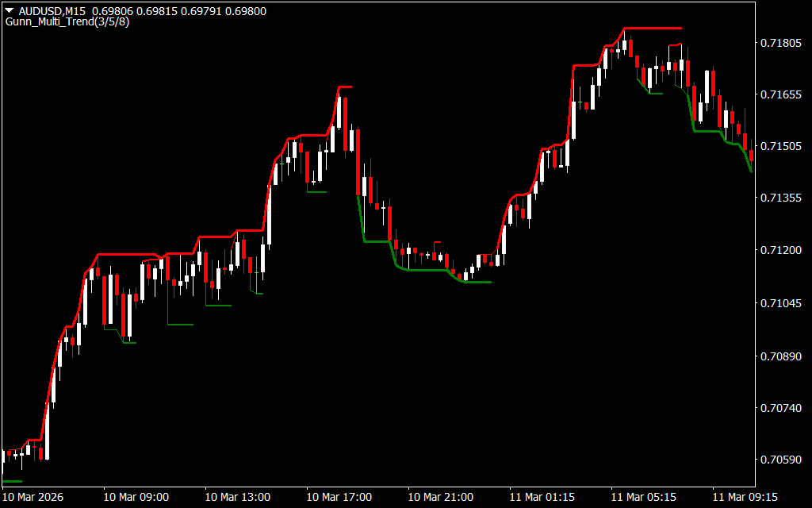Click the 0.71805 price axis label
Viewport: 812px width, 508px height.
pos(780,43)
